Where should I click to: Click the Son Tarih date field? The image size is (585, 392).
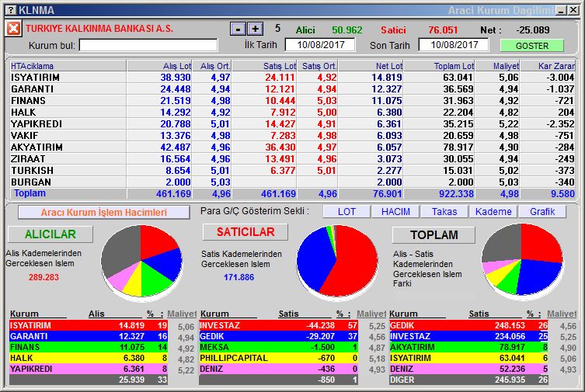click(x=454, y=45)
